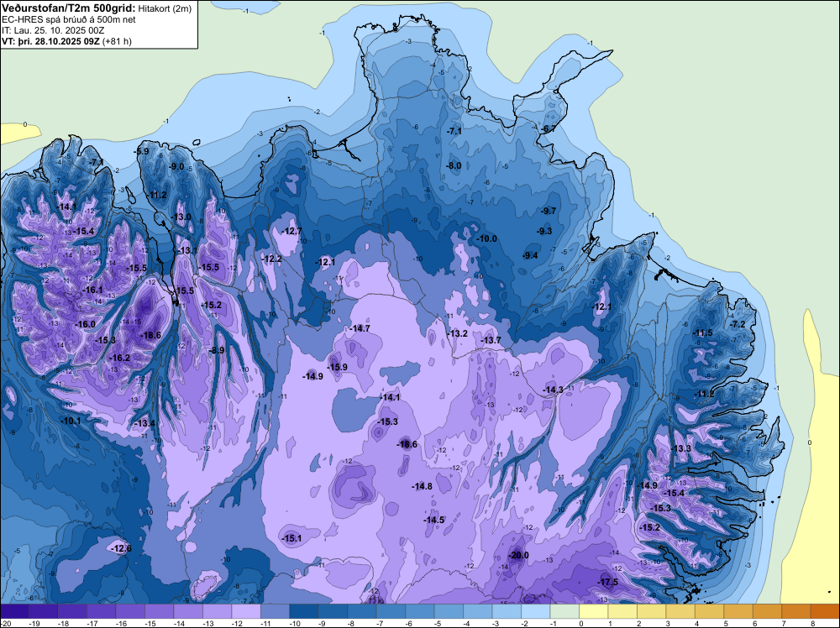
Task: Click the '-8.0' temperature label
Action: (x=454, y=166)
